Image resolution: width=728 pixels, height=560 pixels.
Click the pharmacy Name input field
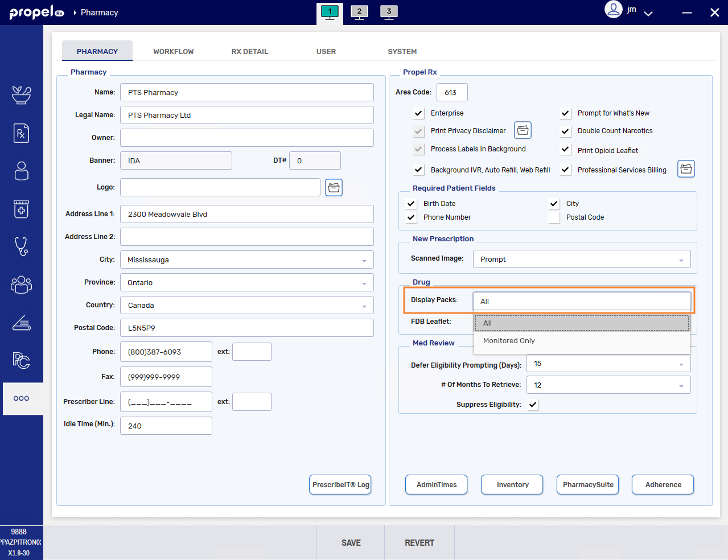247,92
